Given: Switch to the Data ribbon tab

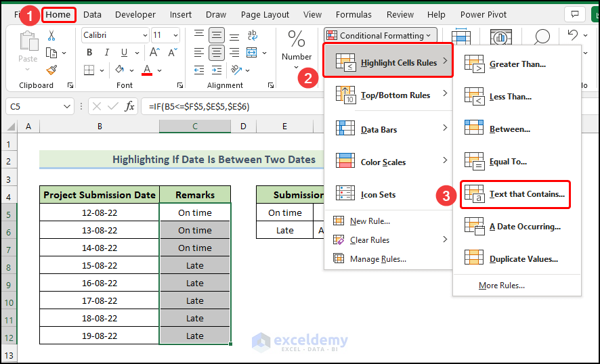Looking at the screenshot, I should [x=92, y=15].
